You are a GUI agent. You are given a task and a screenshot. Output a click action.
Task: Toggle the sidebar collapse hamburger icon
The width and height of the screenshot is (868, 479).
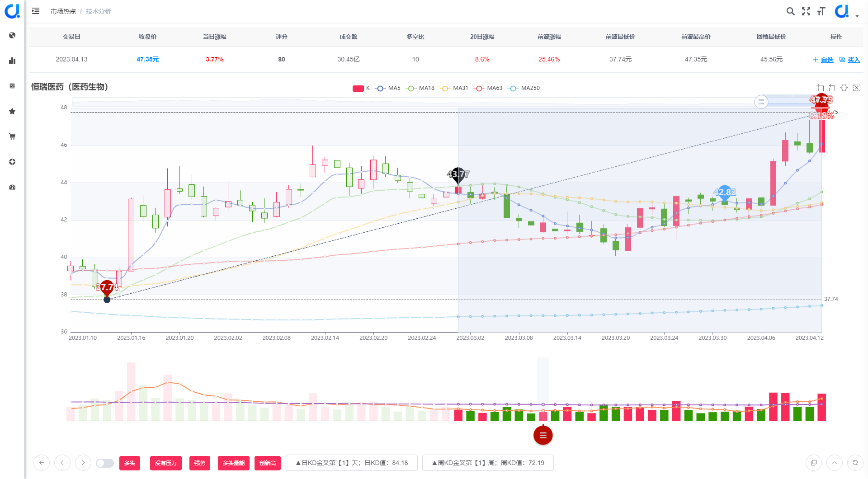click(x=36, y=11)
